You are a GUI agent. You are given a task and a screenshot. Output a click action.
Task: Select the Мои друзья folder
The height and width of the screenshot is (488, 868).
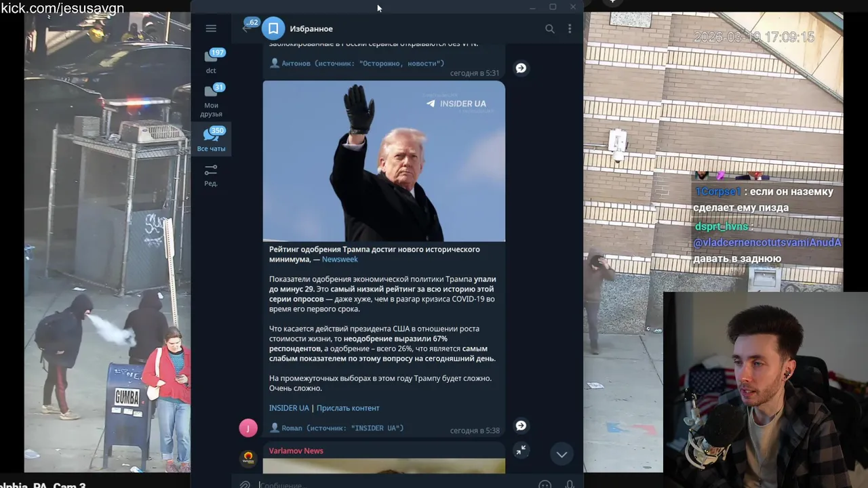point(211,100)
